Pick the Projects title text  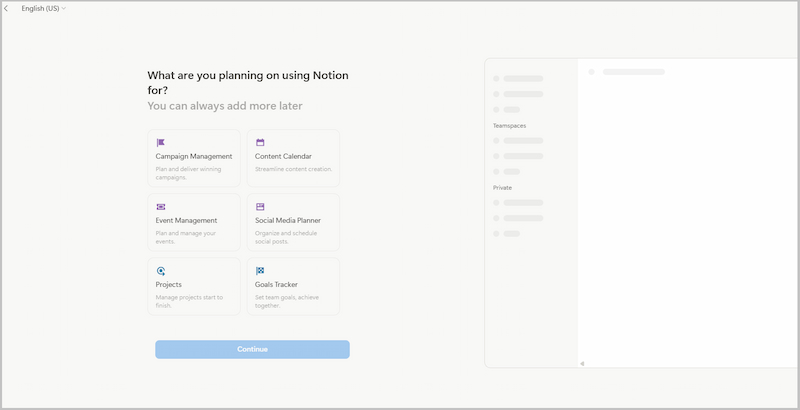click(168, 285)
